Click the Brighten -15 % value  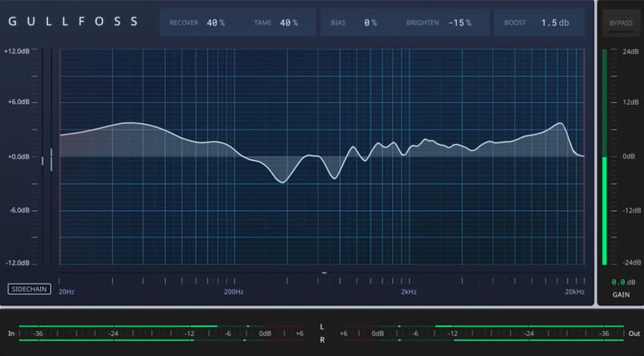[460, 23]
